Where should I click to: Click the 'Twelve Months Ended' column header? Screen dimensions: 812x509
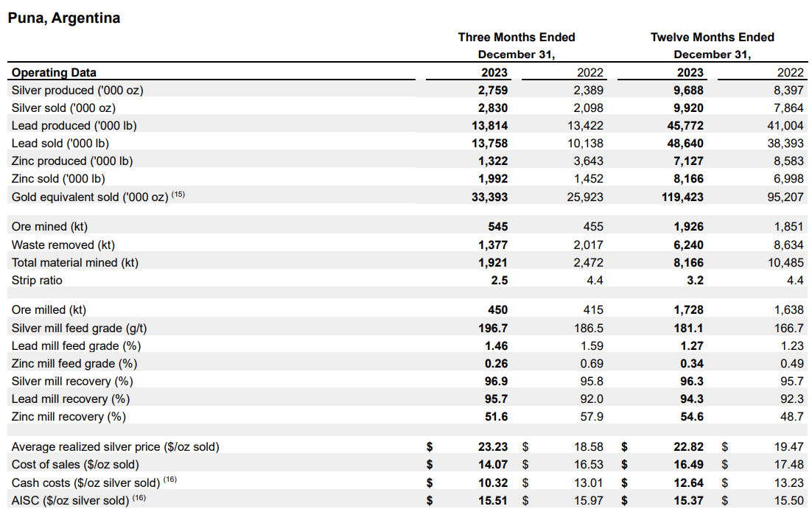[712, 37]
